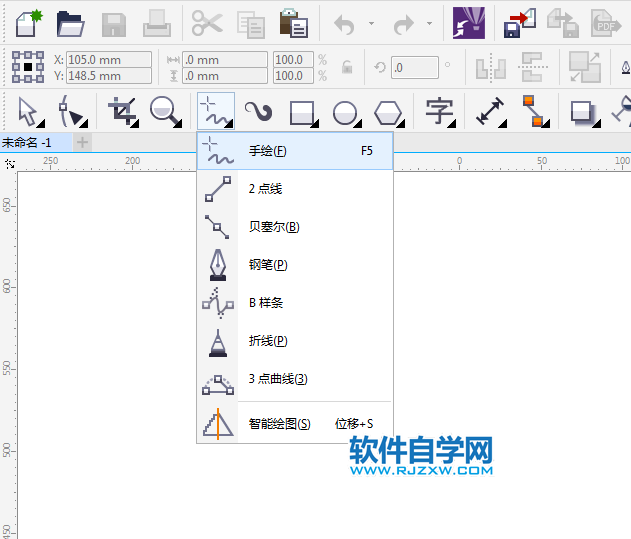Toggle the lock ratio padlock
Viewport: 631px width, 539px height.
(347, 68)
